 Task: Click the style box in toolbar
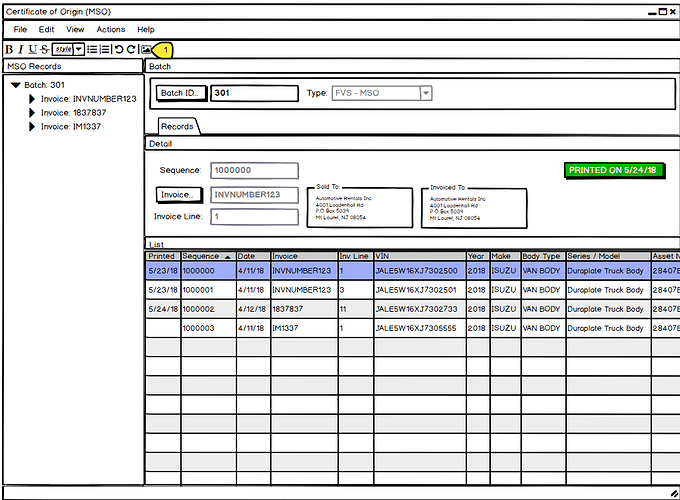click(63, 49)
